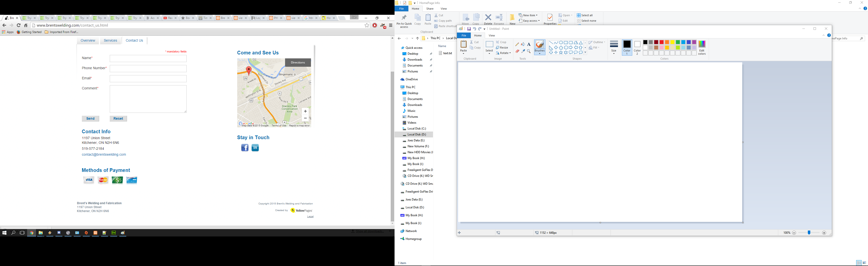This screenshot has width=868, height=266.
Task: Open the Paste dropdown arrow in Paint
Action: pos(464,53)
